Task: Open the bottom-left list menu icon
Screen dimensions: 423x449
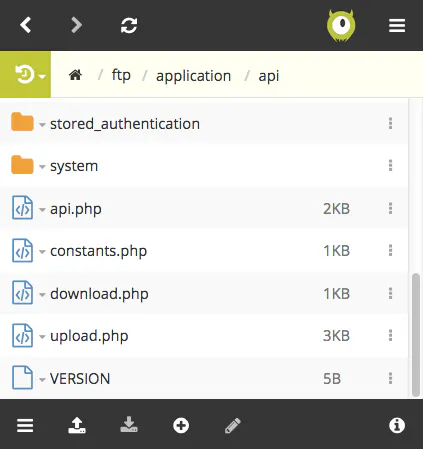Action: (x=25, y=425)
